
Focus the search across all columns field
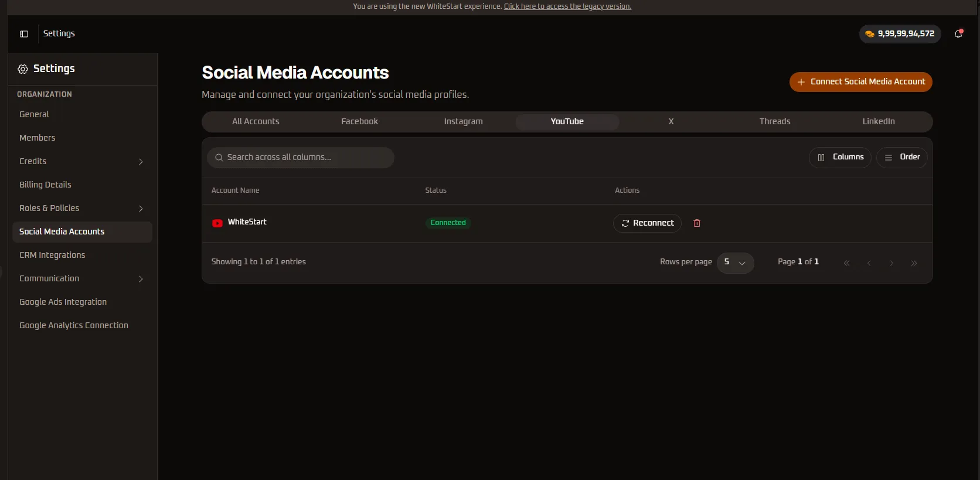tap(301, 158)
